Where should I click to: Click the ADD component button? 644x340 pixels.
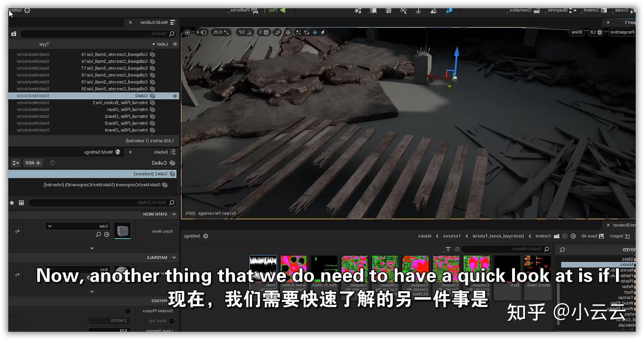tap(33, 163)
